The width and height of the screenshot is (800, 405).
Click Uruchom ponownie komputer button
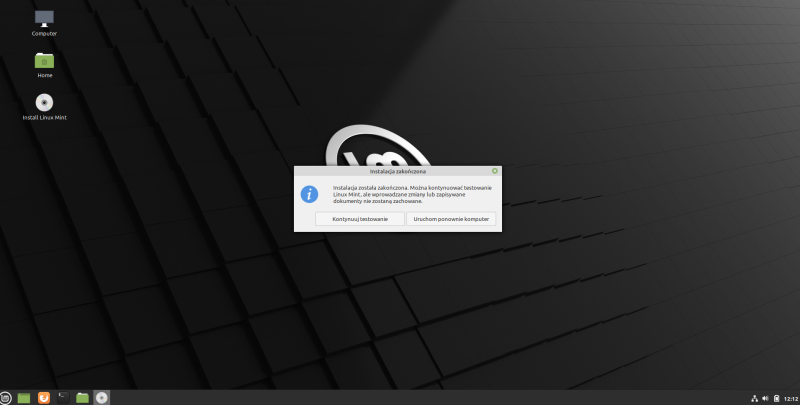[451, 218]
